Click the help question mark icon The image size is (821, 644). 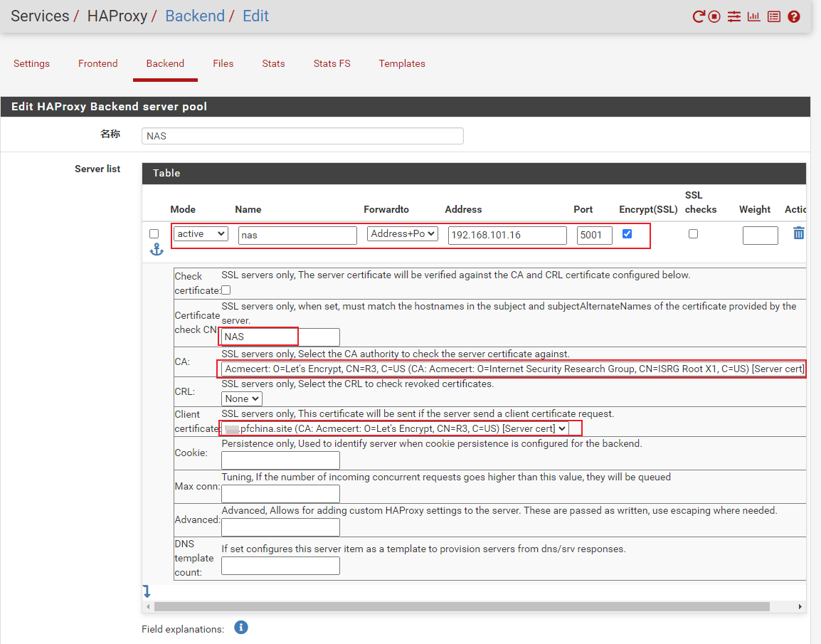(x=794, y=16)
